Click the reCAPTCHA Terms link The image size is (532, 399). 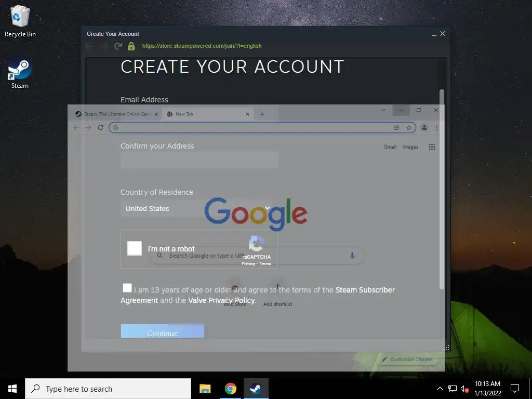(265, 263)
